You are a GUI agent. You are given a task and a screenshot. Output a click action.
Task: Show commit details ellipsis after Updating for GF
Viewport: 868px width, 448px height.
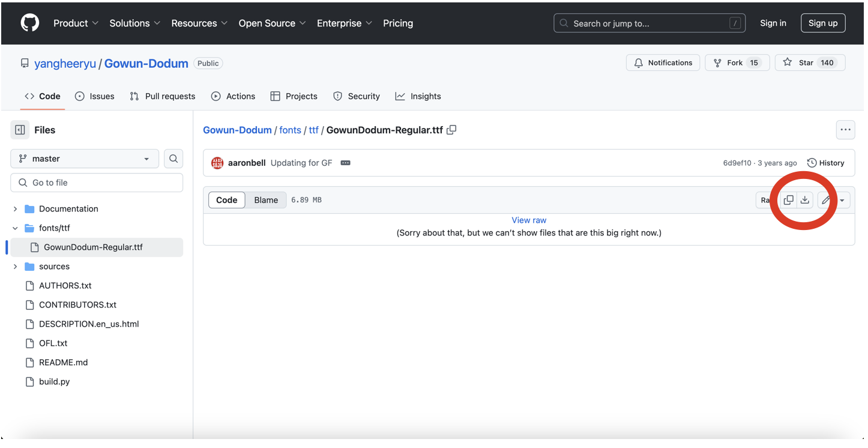point(345,163)
